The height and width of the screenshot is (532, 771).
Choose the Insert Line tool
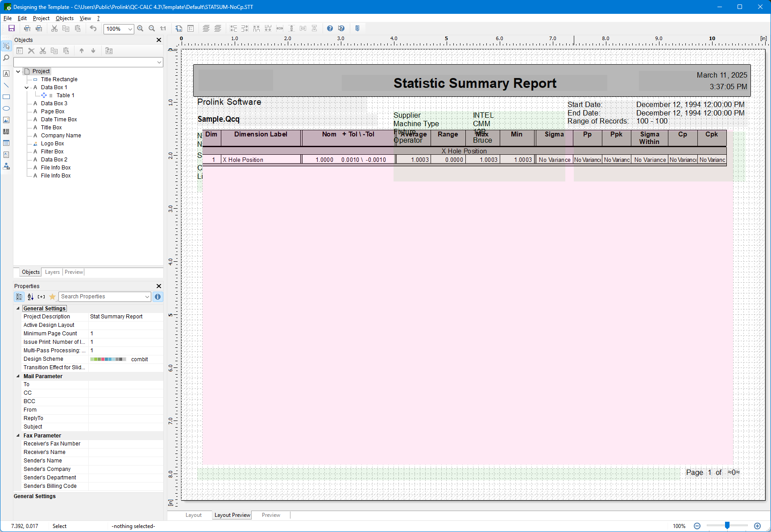(6, 85)
